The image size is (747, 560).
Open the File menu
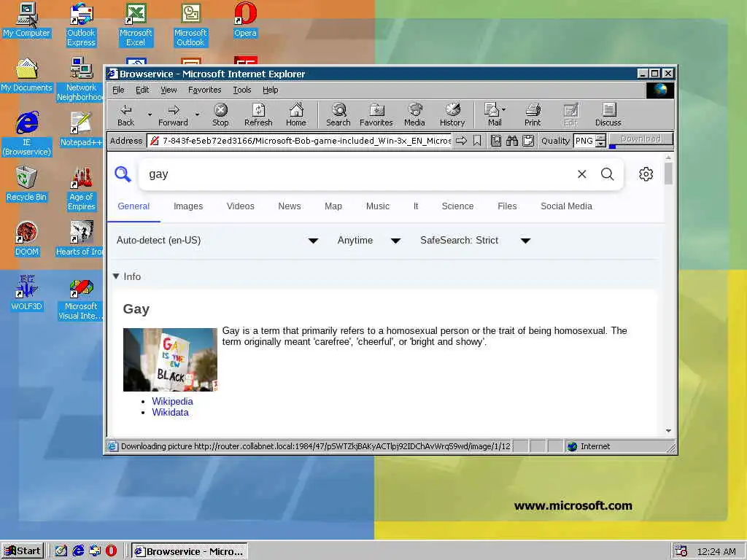coord(118,90)
